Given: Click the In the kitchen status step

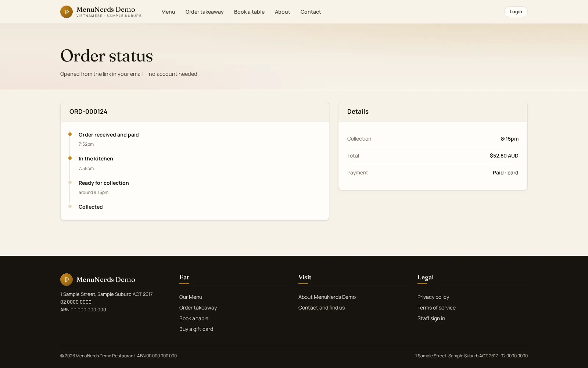Looking at the screenshot, I should 96,159.
